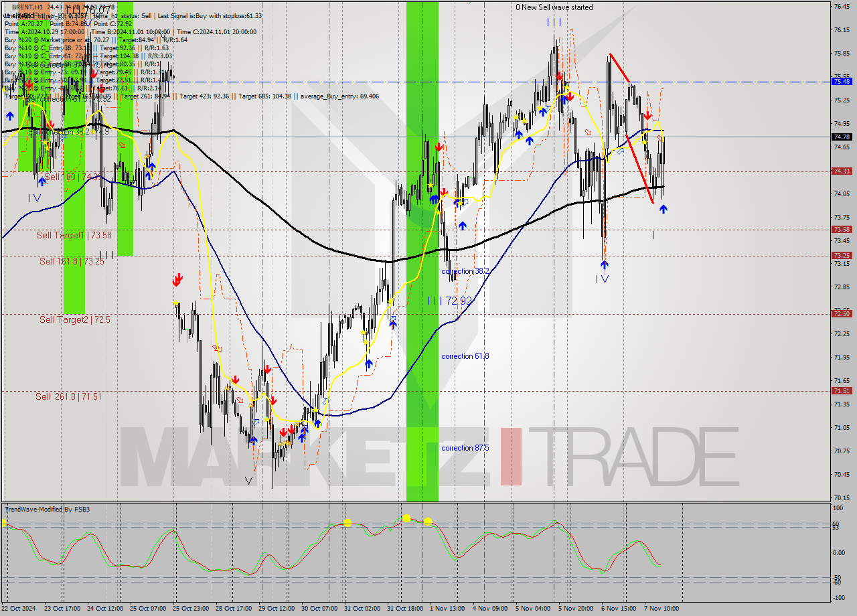
Task: Click the '29 Oct 12:00' time label
Action: point(277,609)
